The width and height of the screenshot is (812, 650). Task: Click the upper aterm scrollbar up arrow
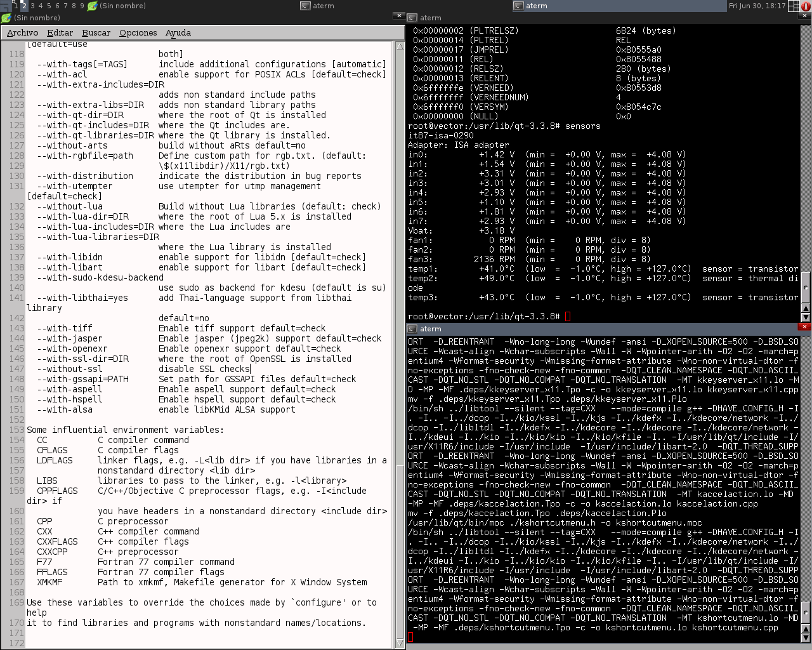[806, 308]
